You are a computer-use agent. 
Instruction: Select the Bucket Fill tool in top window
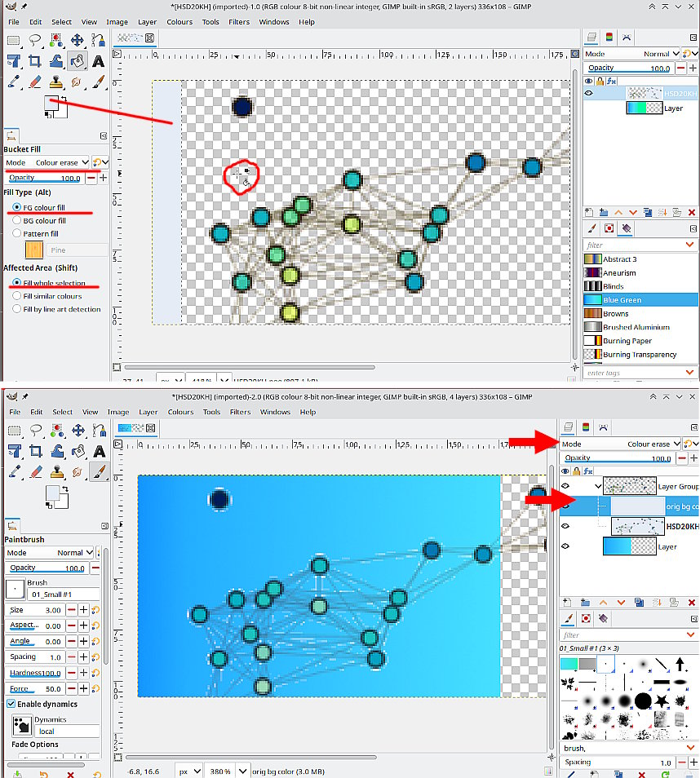click(77, 61)
